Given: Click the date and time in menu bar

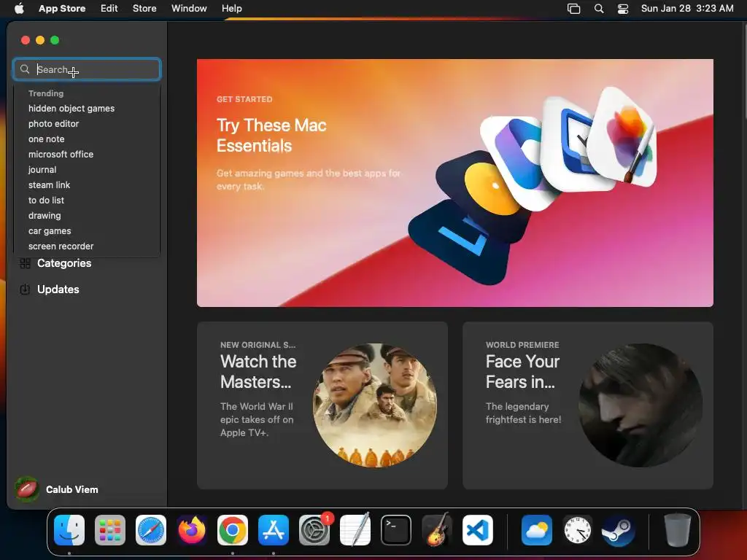Looking at the screenshot, I should click(x=687, y=9).
